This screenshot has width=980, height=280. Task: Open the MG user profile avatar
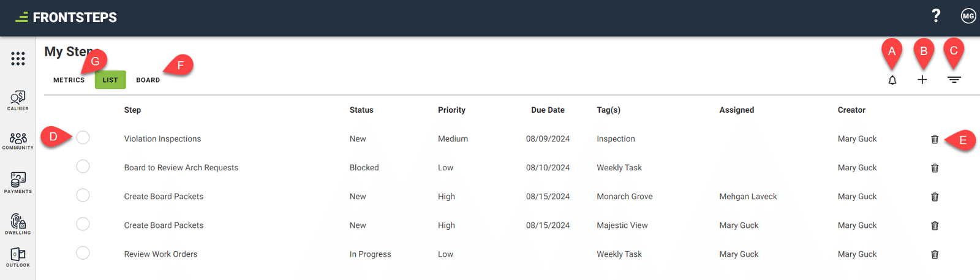coord(968,17)
